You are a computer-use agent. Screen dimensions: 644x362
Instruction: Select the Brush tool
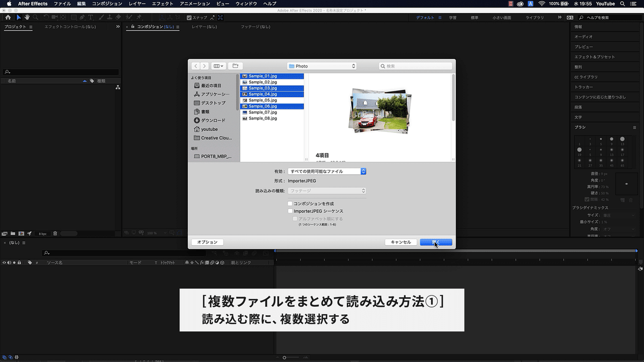coord(102,17)
